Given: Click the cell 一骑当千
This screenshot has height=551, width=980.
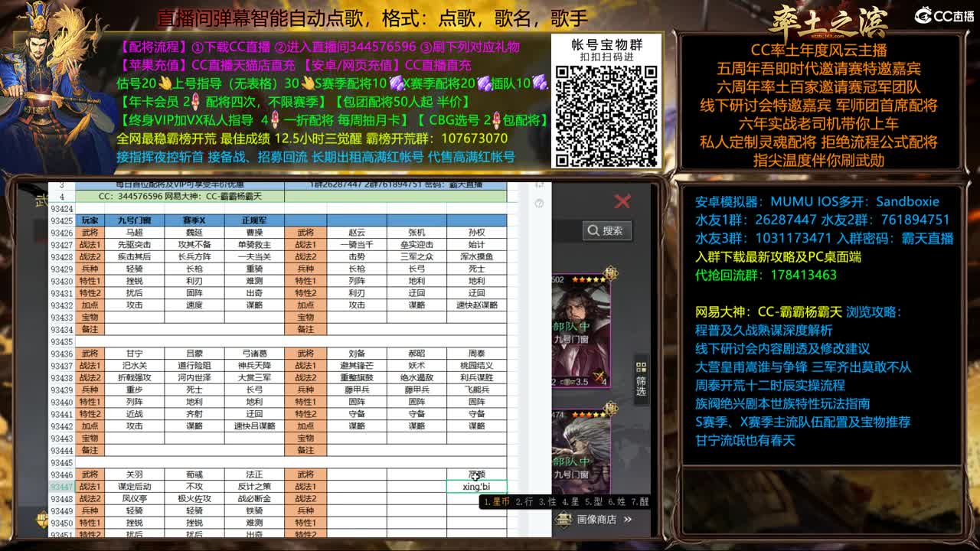Looking at the screenshot, I should point(357,245).
